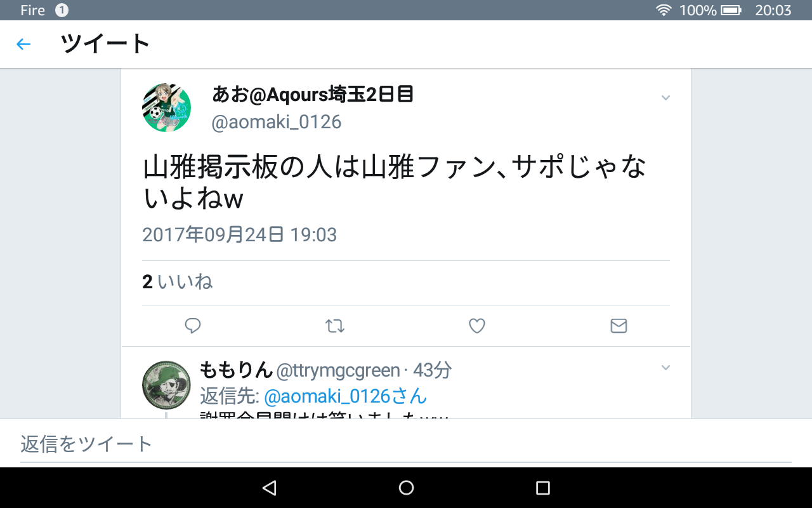Tap the tweet timestamp 2017年09月24日 19:03
812x508 pixels.
click(x=240, y=235)
